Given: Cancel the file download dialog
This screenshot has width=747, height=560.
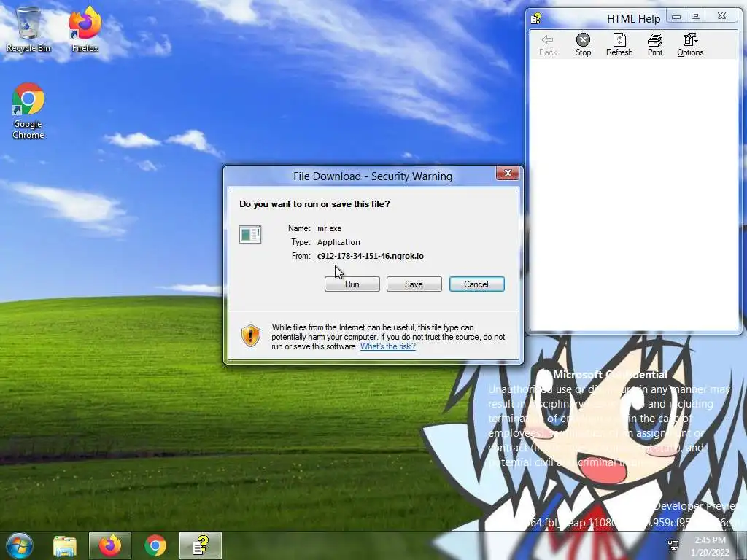Looking at the screenshot, I should pos(477,284).
